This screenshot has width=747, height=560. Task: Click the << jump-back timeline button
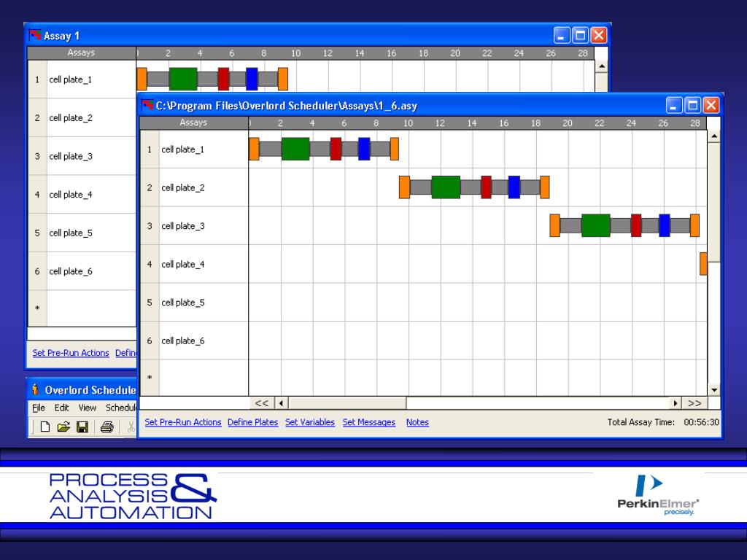click(262, 402)
